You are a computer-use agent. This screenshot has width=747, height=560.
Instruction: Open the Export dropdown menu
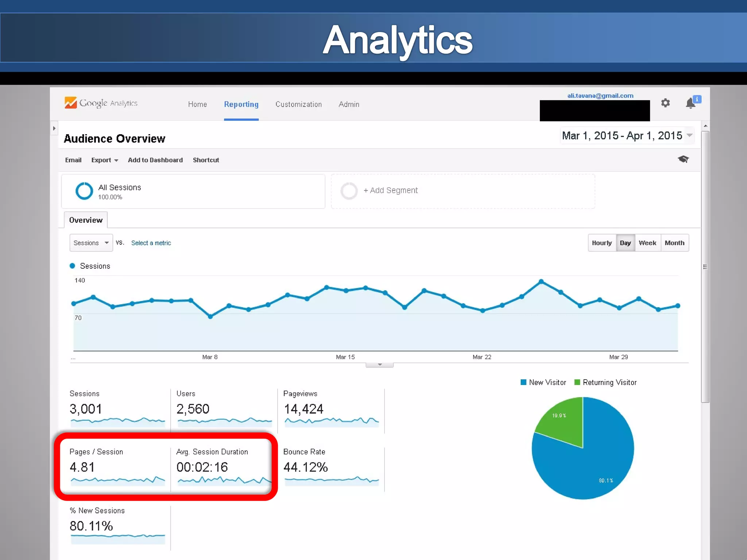coord(104,160)
